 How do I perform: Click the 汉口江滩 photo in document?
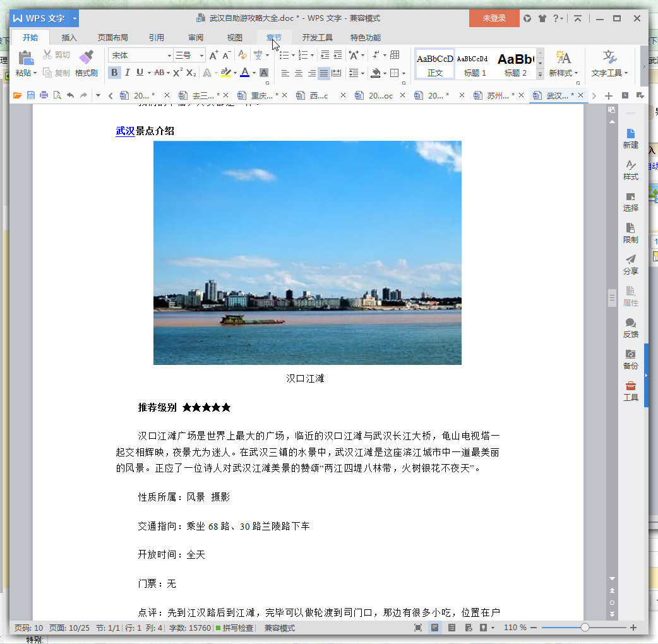307,253
